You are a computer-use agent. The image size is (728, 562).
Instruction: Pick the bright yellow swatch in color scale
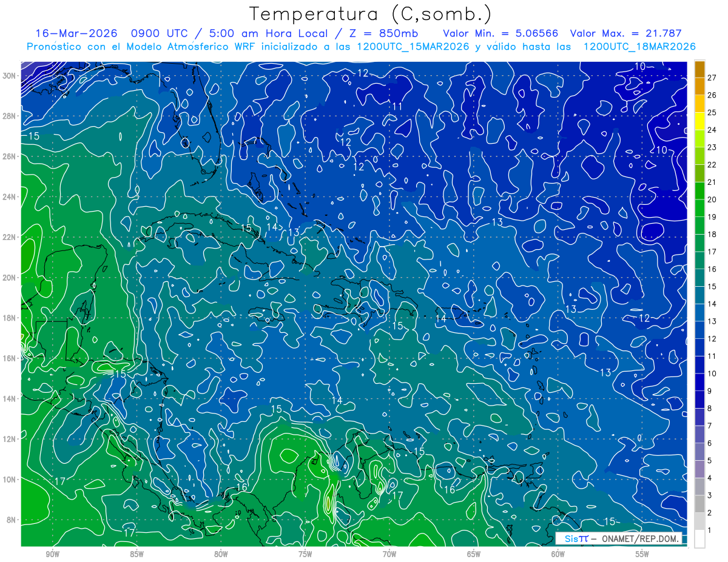click(x=699, y=121)
